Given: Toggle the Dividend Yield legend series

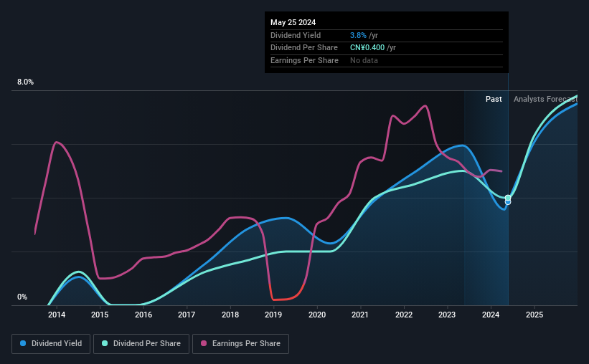Looking at the screenshot, I should (51, 344).
